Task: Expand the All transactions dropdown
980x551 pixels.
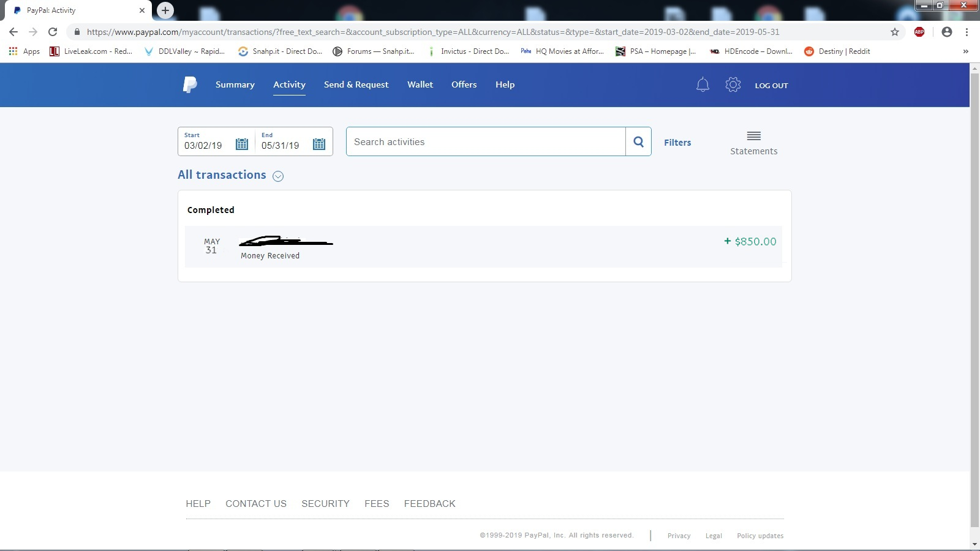Action: 278,176
